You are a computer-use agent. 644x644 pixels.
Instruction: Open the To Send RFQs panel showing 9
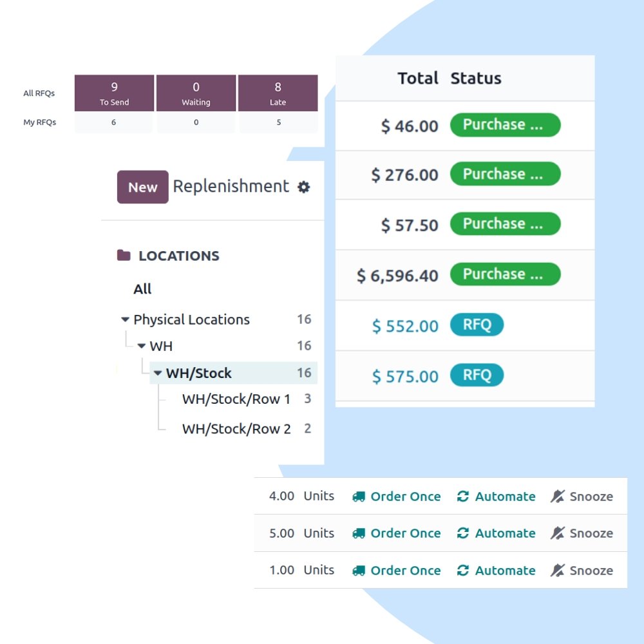(114, 93)
